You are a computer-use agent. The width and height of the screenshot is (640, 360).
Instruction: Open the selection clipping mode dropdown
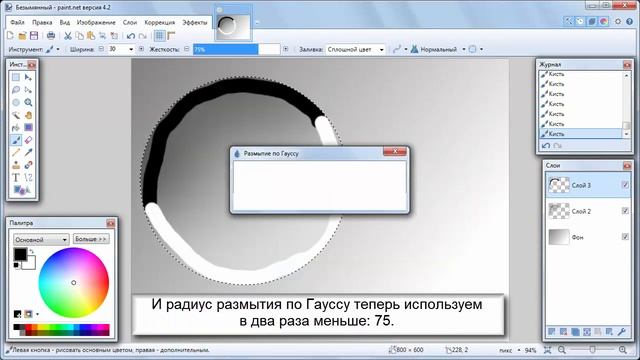click(482, 49)
